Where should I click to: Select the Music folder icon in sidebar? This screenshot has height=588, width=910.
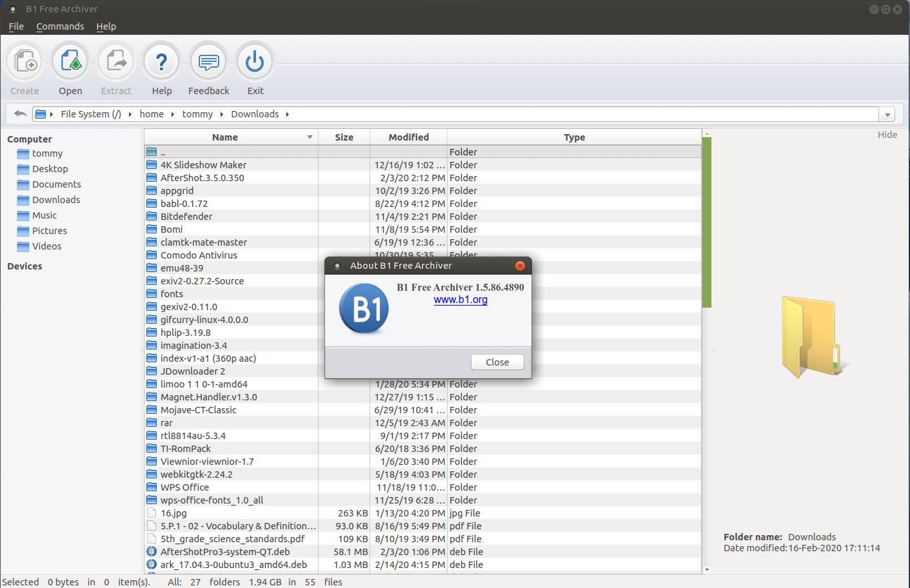point(23,215)
